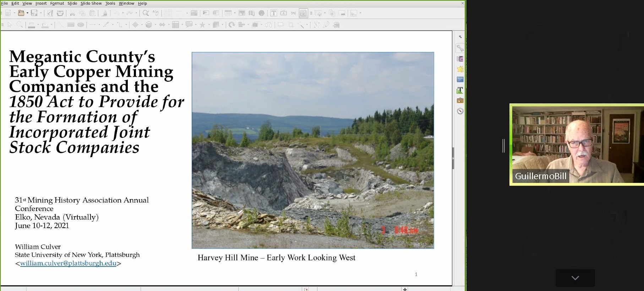The height and width of the screenshot is (291, 644).
Task: Toggle the Display Grid button
Action: tap(168, 13)
